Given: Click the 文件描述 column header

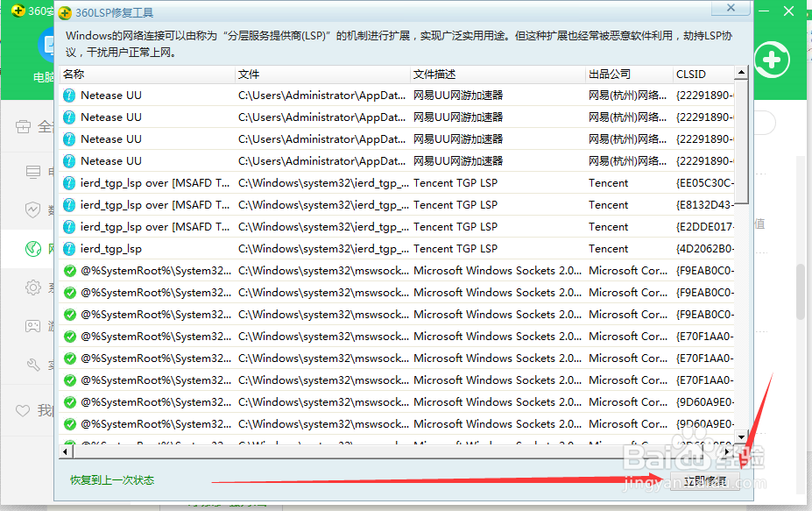Looking at the screenshot, I should (498, 75).
